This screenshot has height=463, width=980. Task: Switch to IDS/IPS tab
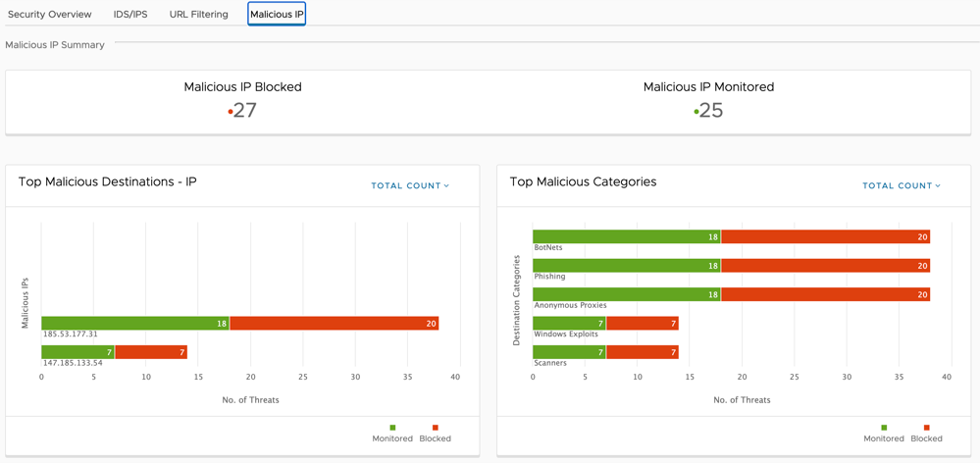point(130,14)
